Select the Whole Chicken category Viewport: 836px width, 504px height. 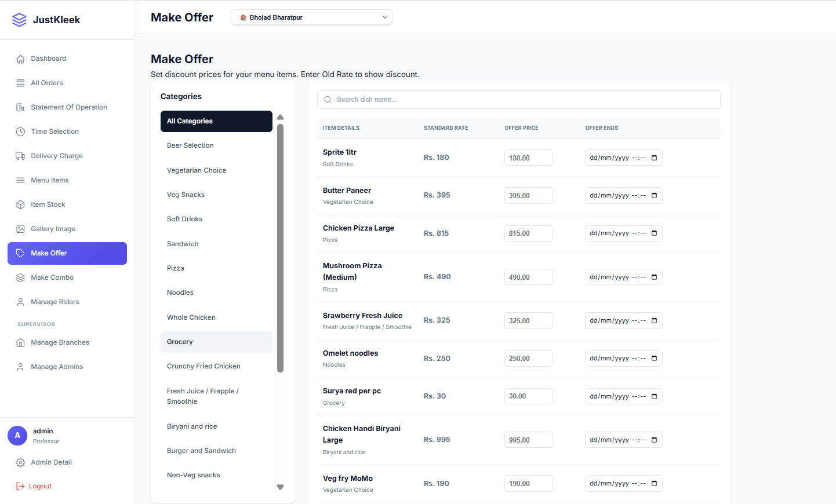(216, 317)
